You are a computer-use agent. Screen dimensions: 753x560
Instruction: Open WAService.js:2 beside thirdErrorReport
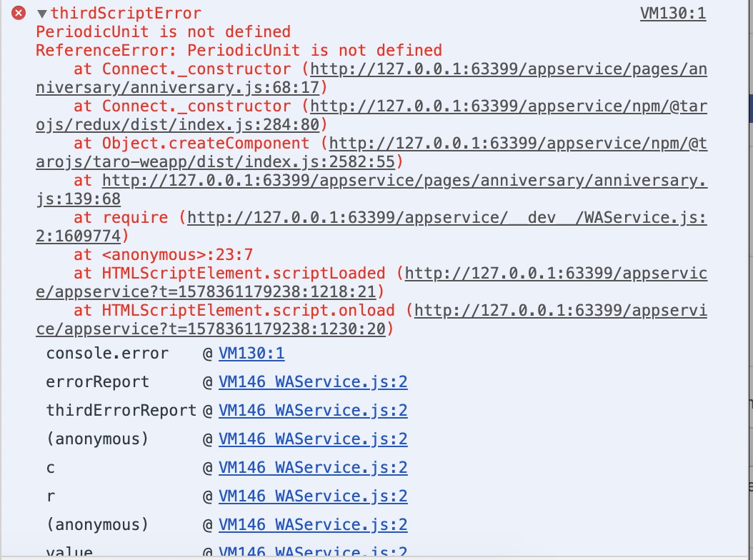pos(313,410)
